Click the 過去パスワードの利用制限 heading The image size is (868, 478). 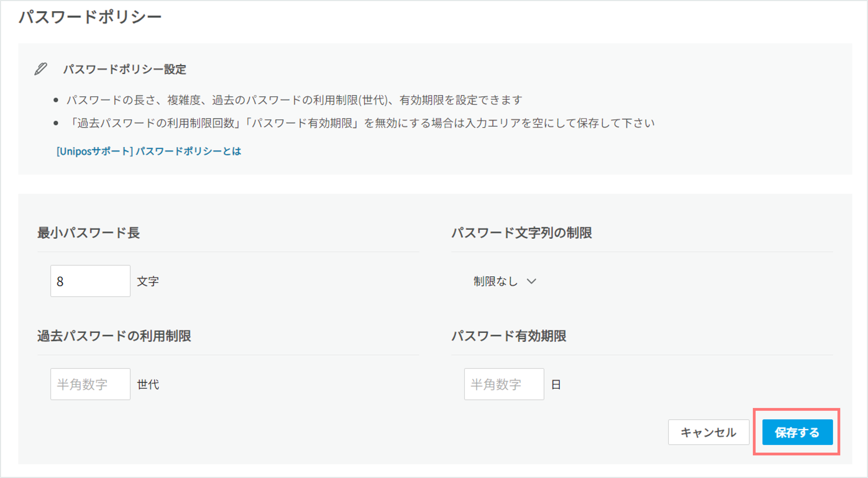(x=114, y=336)
